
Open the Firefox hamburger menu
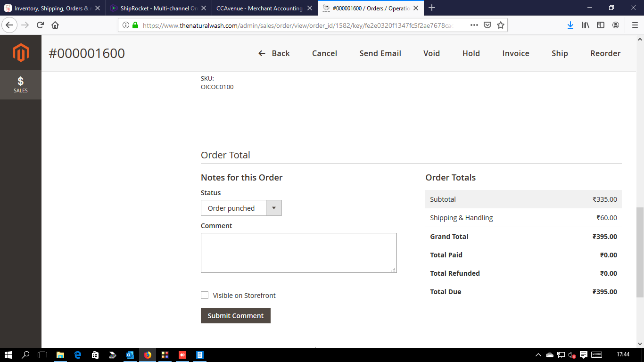tap(635, 25)
